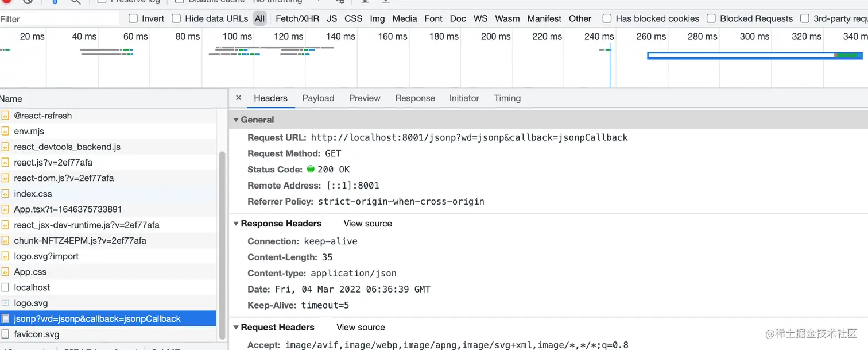Filter requests by Manifest type

(544, 18)
